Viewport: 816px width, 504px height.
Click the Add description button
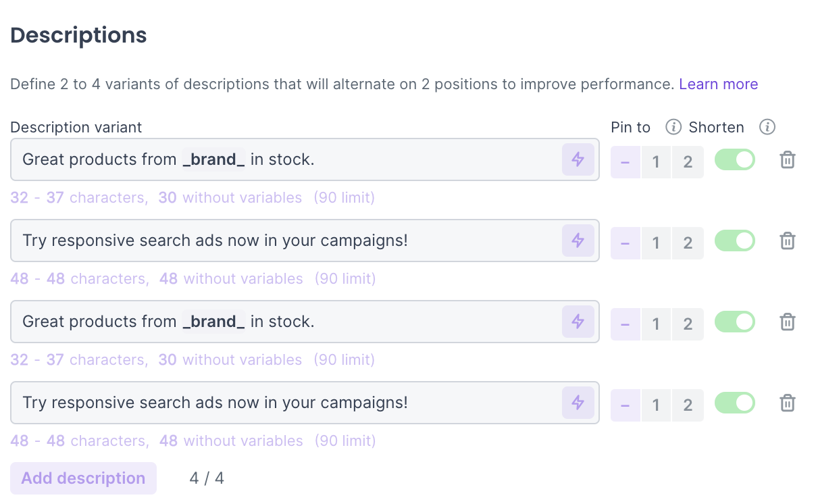click(83, 478)
